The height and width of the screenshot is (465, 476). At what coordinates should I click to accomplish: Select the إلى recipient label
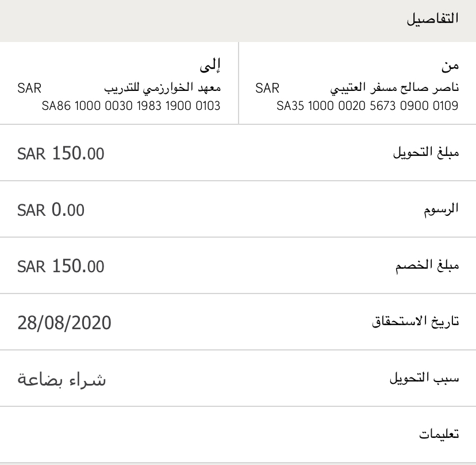click(210, 66)
